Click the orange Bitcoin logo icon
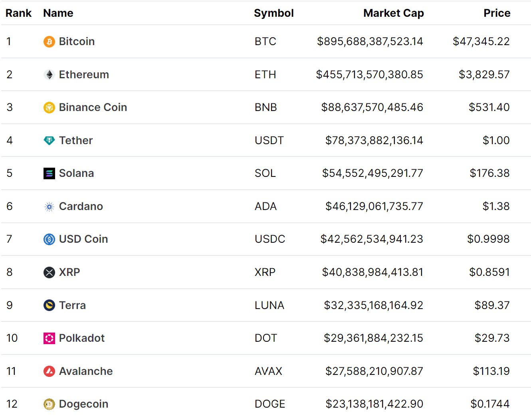The width and height of the screenshot is (531, 420). pos(49,42)
